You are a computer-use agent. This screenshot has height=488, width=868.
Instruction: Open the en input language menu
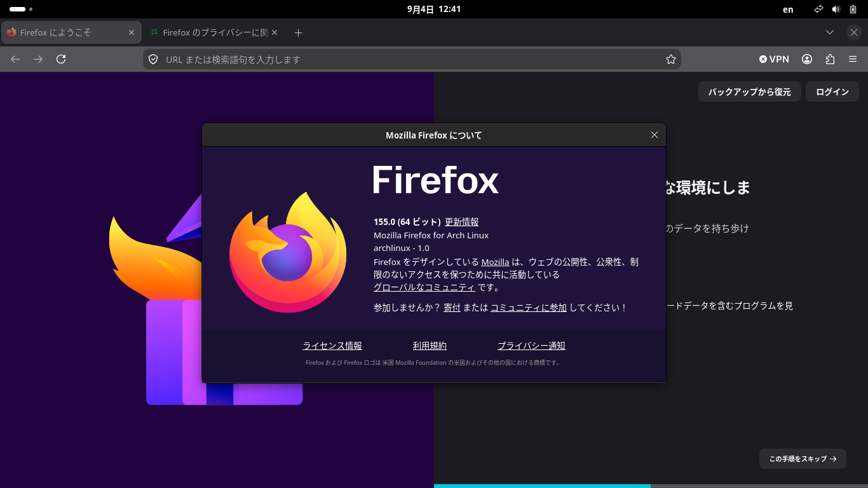[788, 10]
